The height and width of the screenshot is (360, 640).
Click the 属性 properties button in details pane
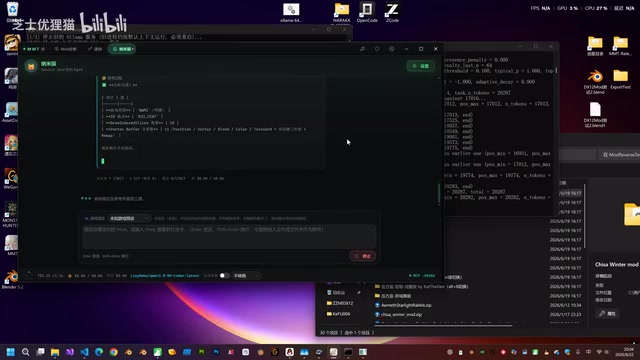point(607,313)
